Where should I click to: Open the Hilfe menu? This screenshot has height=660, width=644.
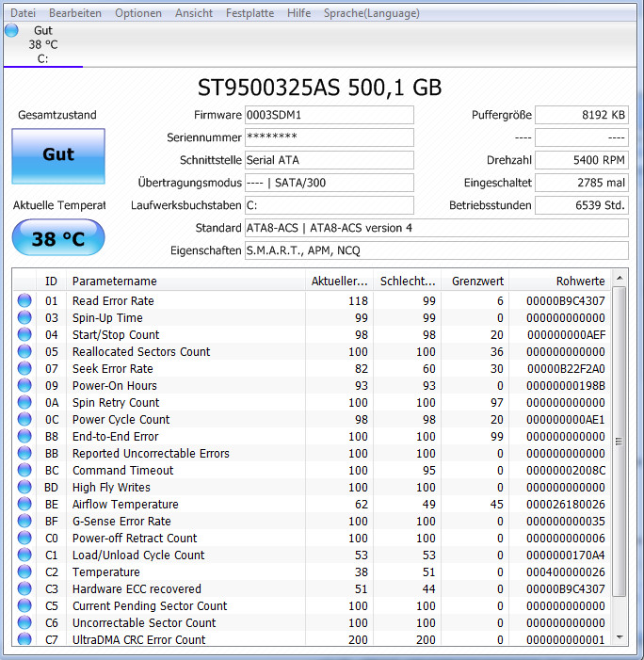tap(298, 13)
